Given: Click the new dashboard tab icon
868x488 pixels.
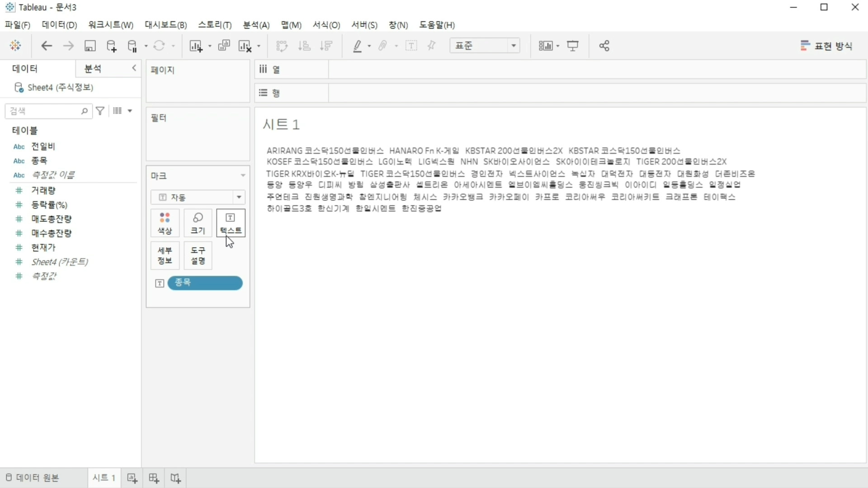Looking at the screenshot, I should [x=154, y=478].
